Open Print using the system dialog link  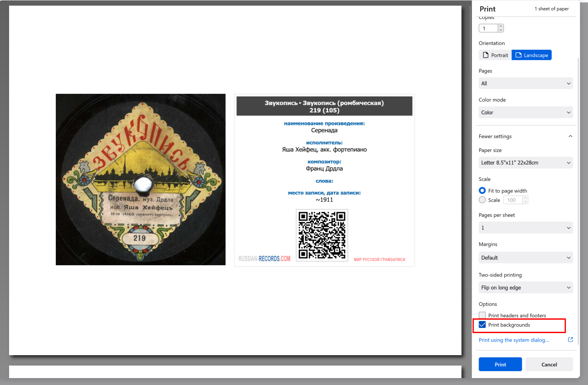[514, 340]
